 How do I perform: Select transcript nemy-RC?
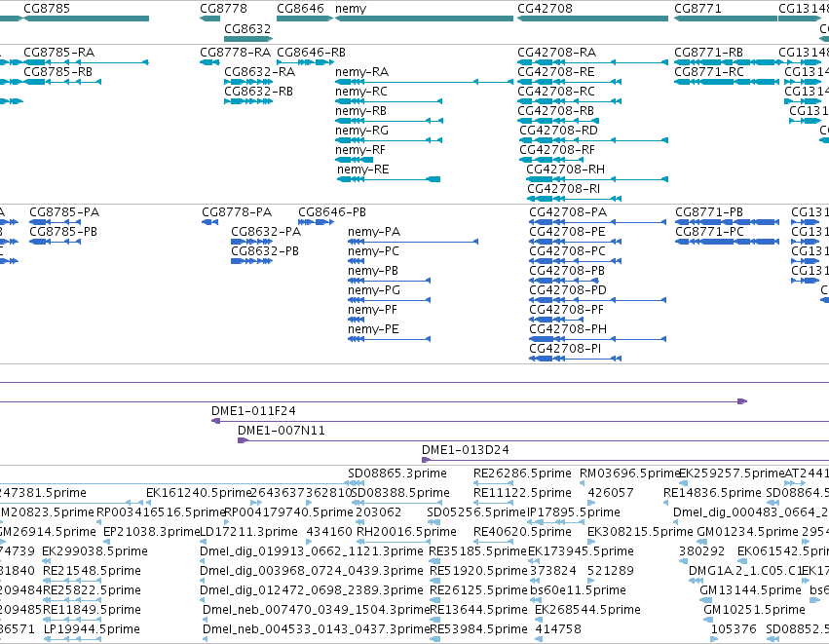coord(389,101)
